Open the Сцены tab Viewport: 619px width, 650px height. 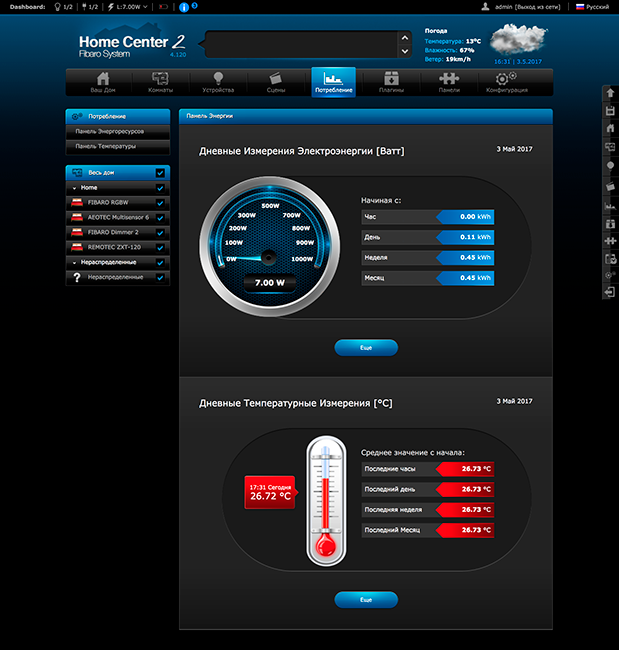pyautogui.click(x=276, y=82)
